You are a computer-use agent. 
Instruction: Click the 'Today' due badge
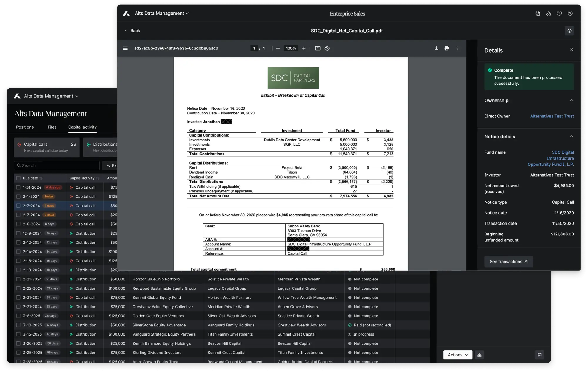click(x=49, y=197)
